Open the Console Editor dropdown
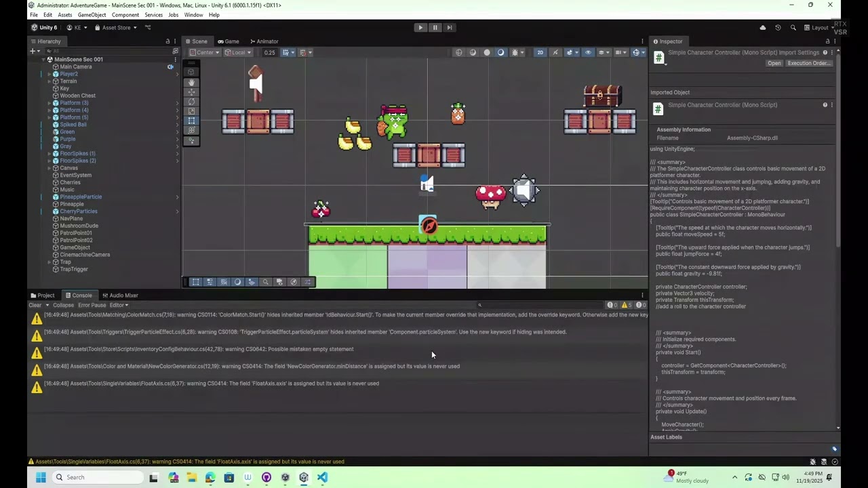The height and width of the screenshot is (488, 868). coord(119,305)
